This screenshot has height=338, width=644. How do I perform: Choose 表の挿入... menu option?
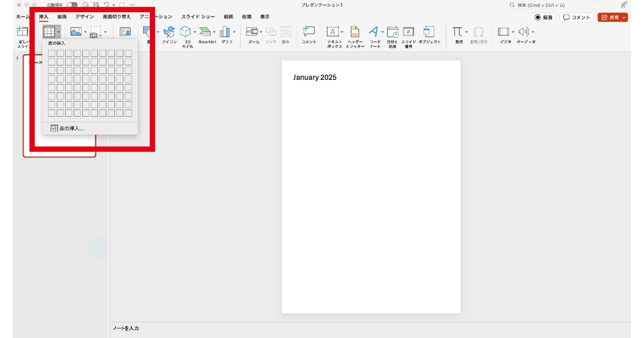tap(71, 128)
